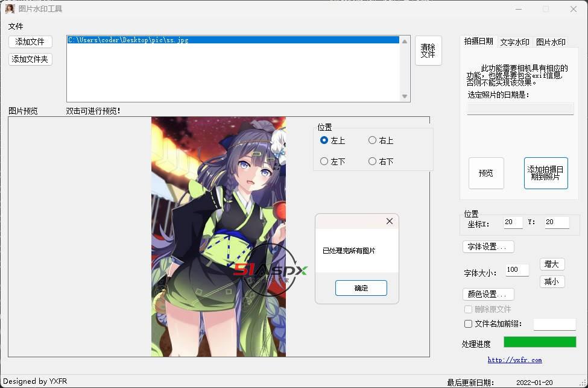
Task: Switch to the 拍摄日期 tab
Action: 478,41
